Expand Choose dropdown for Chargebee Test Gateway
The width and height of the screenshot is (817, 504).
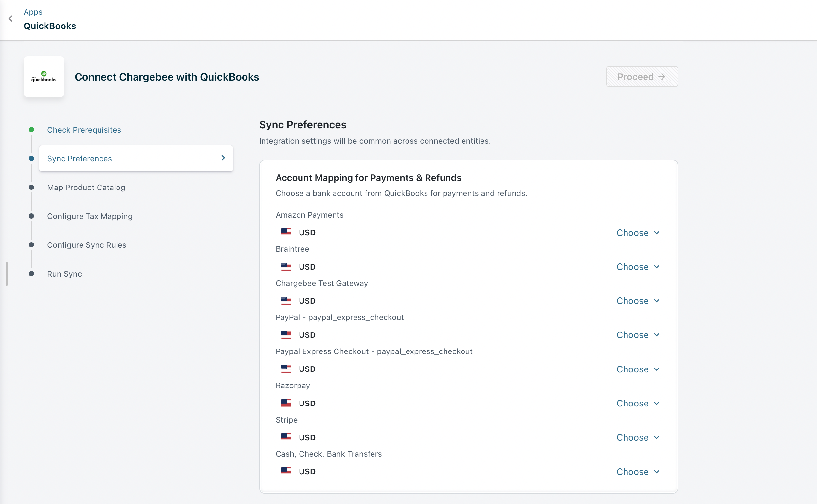(637, 301)
